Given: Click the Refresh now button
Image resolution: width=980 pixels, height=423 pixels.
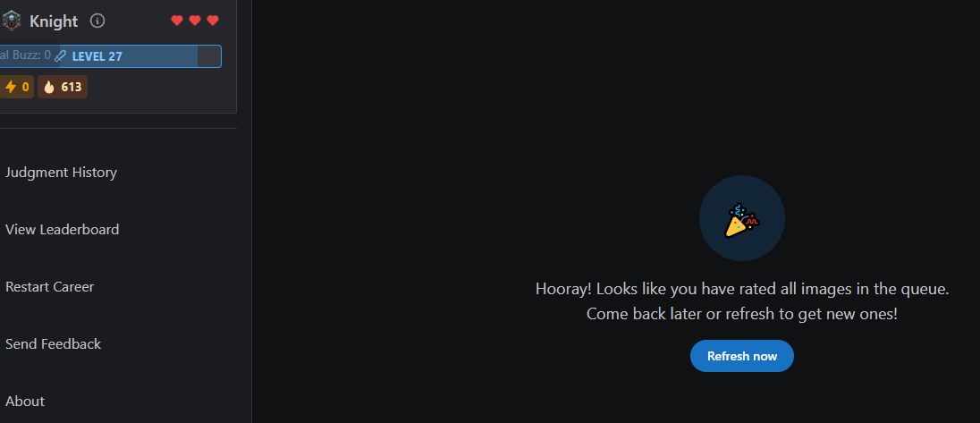Looking at the screenshot, I should pyautogui.click(x=742, y=356).
